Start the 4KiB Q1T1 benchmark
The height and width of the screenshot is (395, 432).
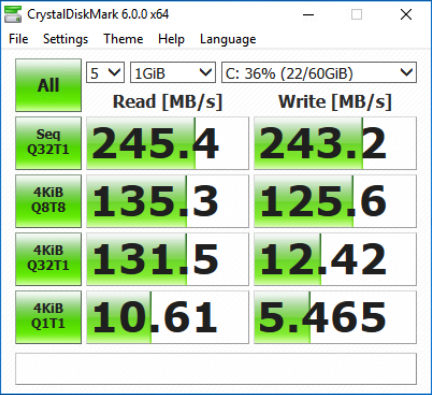click(x=48, y=317)
